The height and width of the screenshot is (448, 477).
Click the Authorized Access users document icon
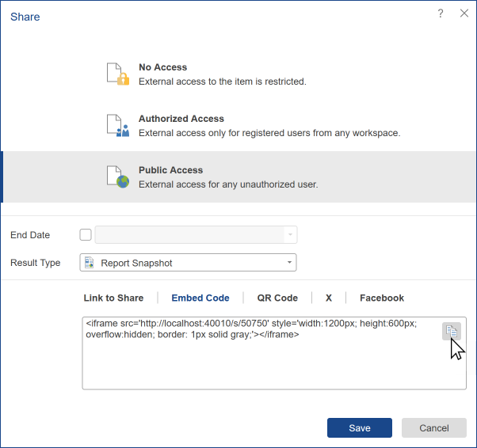tap(117, 125)
